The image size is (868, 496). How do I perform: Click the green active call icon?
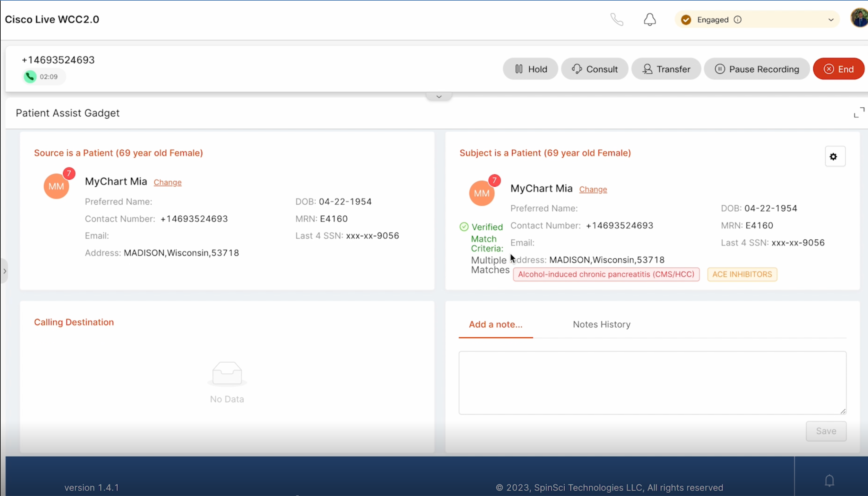30,77
